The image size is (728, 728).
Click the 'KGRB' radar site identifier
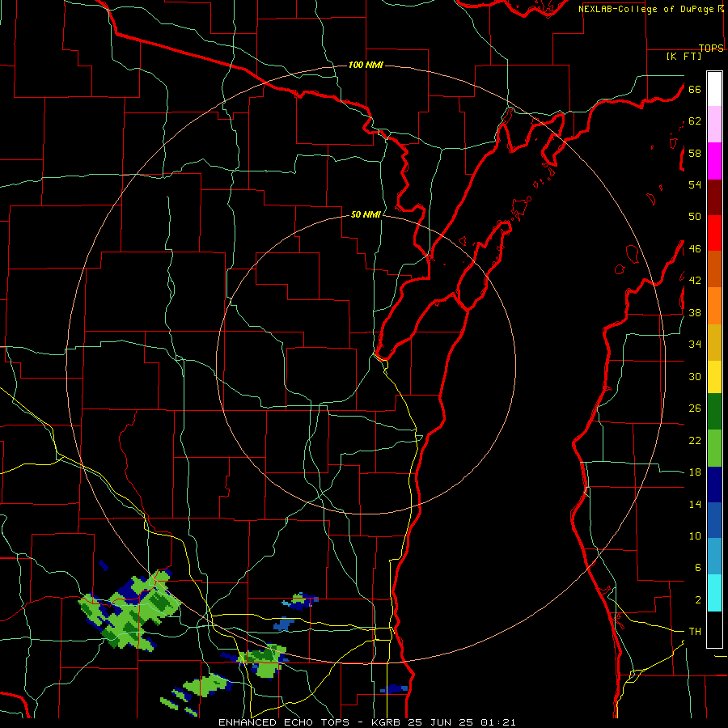[x=387, y=722]
